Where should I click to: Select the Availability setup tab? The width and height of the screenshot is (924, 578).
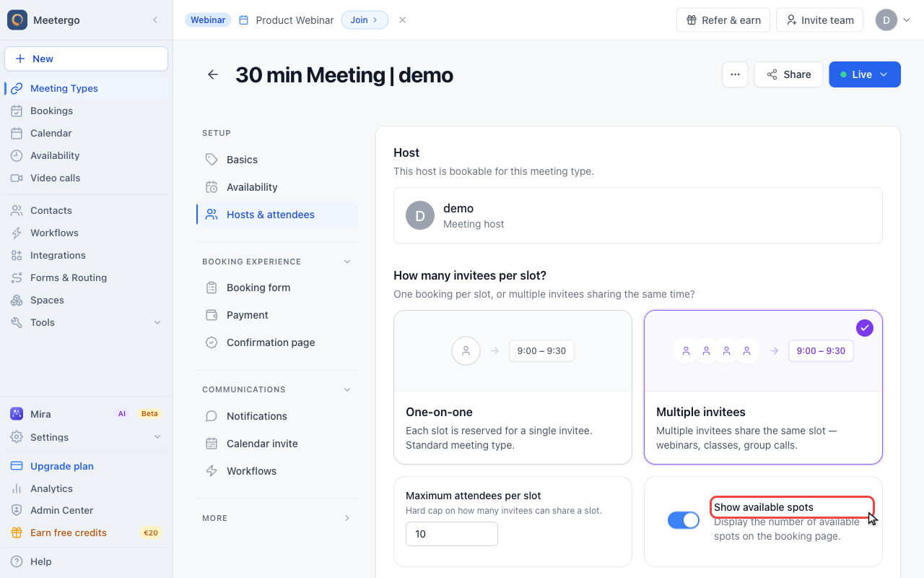pyautogui.click(x=277, y=187)
